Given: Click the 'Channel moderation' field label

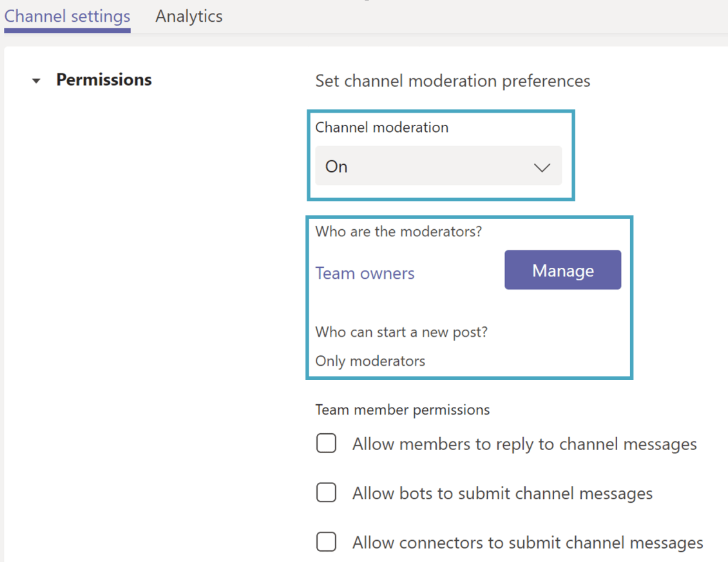Looking at the screenshot, I should 381,127.
